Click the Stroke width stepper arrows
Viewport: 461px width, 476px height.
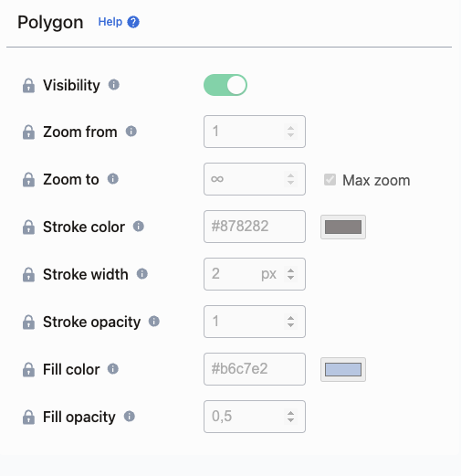(290, 274)
